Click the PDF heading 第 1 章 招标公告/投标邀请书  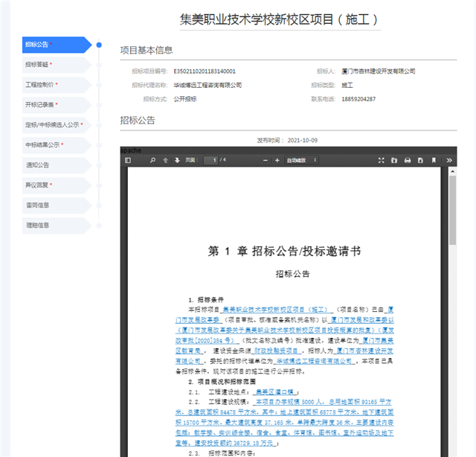coord(284,252)
